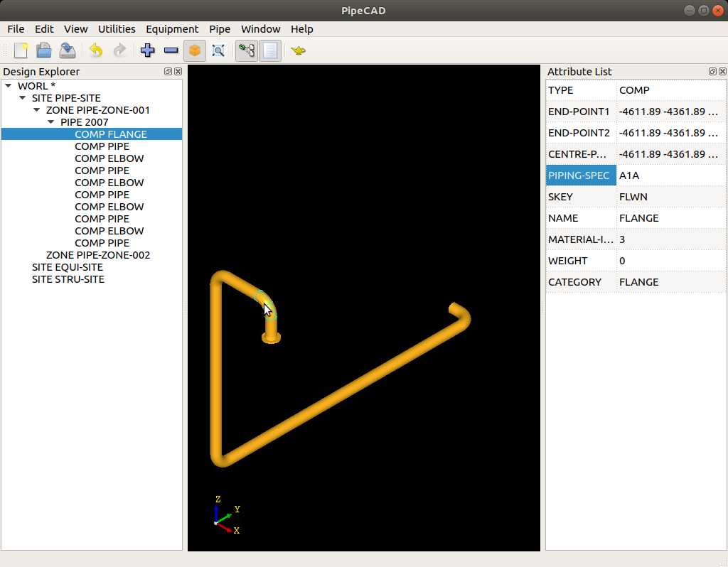
Task: Collapse the PIPE 2007 arrow
Action: 51,122
